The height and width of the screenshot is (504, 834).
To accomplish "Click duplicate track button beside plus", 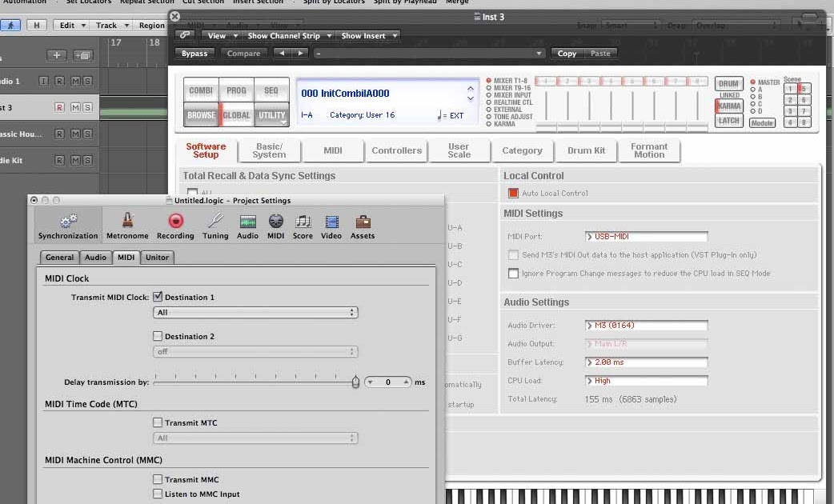I will (x=82, y=54).
